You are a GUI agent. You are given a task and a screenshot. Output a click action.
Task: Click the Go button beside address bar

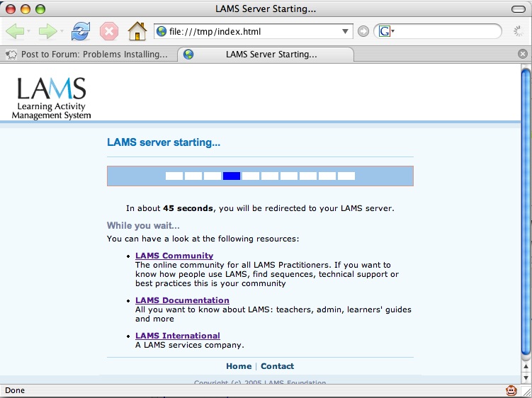[363, 31]
